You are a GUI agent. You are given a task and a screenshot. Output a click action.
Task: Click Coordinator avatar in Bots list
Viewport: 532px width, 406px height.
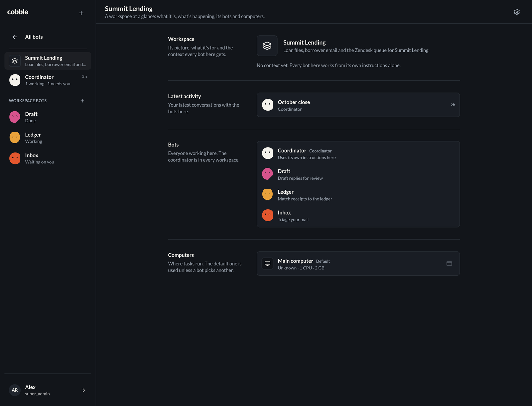[267, 153]
